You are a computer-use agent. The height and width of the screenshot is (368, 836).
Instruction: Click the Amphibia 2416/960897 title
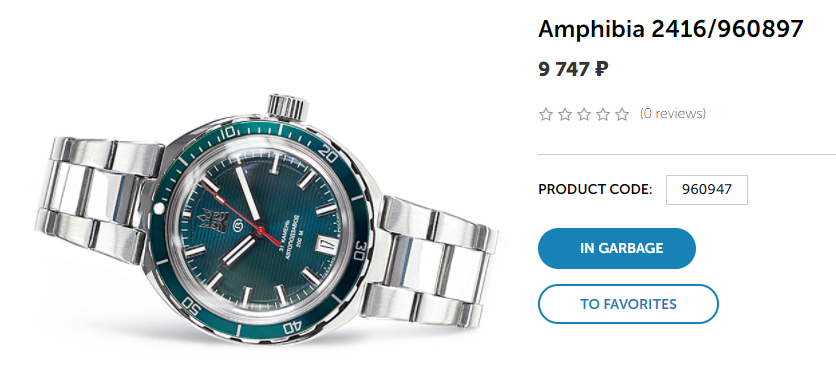click(671, 29)
